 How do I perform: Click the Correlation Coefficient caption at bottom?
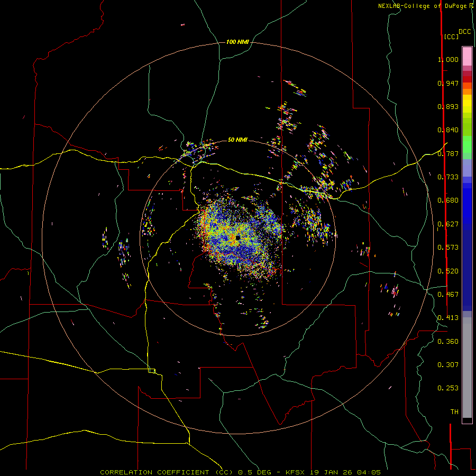pyautogui.click(x=241, y=472)
